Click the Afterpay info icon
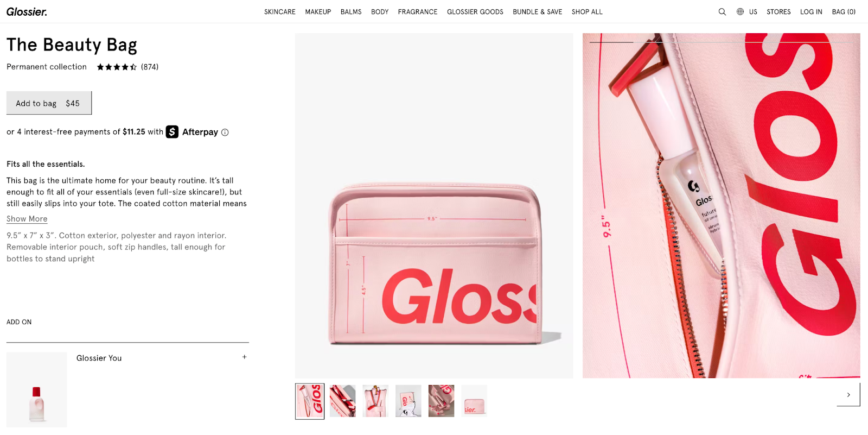 point(225,132)
